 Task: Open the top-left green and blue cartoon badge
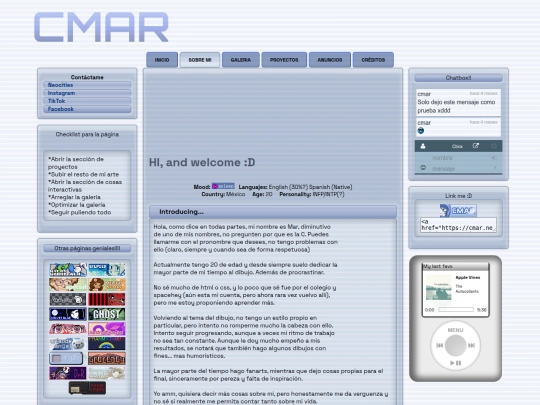coord(68,270)
